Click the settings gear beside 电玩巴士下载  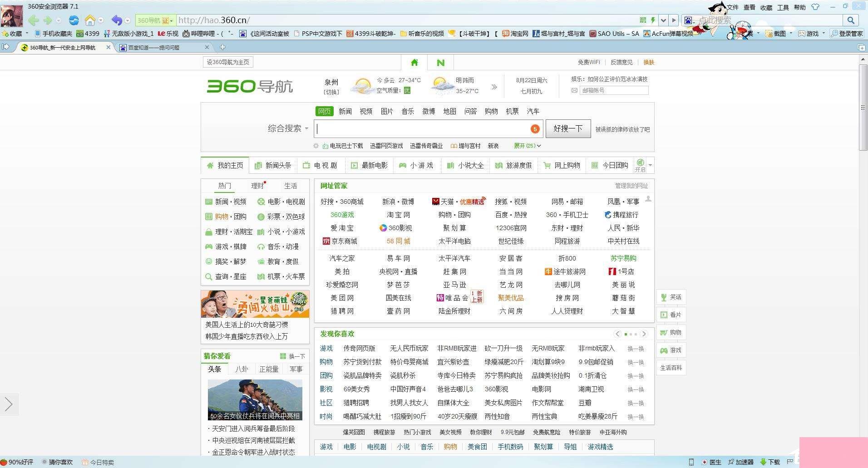click(316, 146)
